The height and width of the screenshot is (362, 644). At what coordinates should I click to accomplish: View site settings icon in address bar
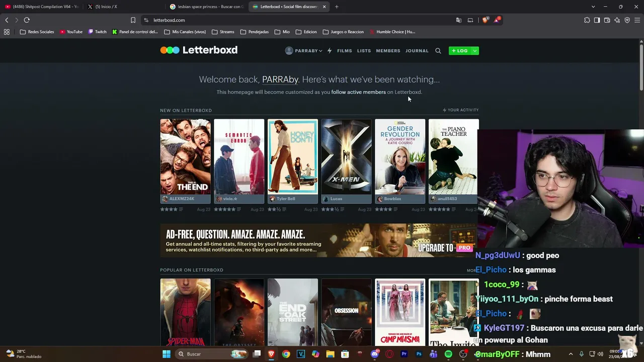pos(146,20)
